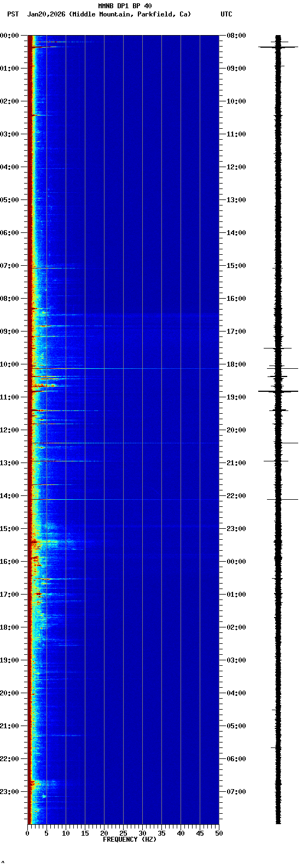Click the 12:00 label on the PST axis
302x868 pixels.
point(9,430)
